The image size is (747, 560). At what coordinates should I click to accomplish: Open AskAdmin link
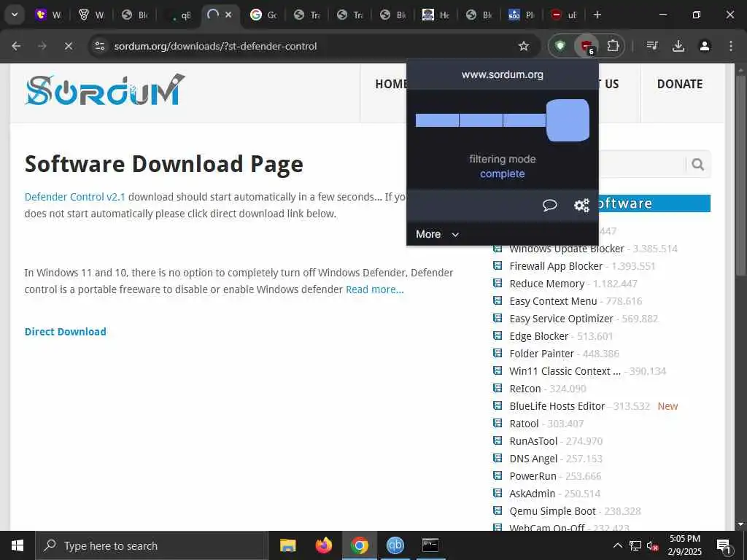coord(532,494)
